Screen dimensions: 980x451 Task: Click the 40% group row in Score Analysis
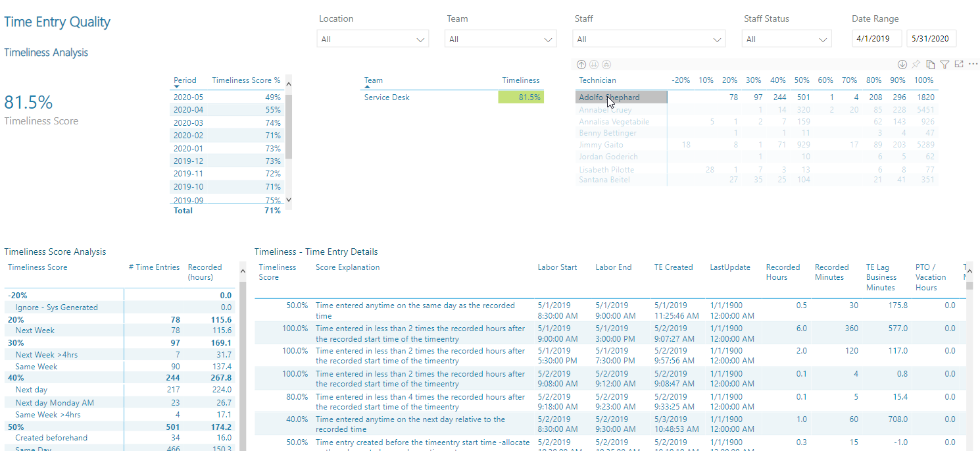[119, 378]
